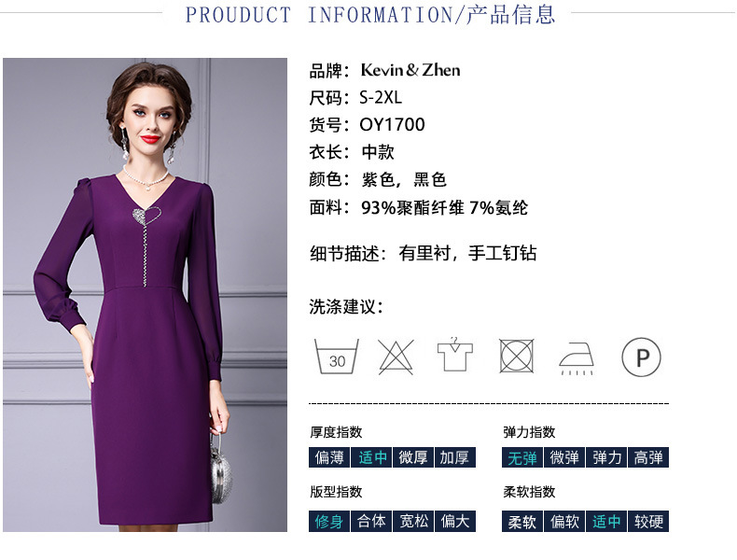Click the hang-dry shirt icon
The image size is (737, 560).
point(454,355)
